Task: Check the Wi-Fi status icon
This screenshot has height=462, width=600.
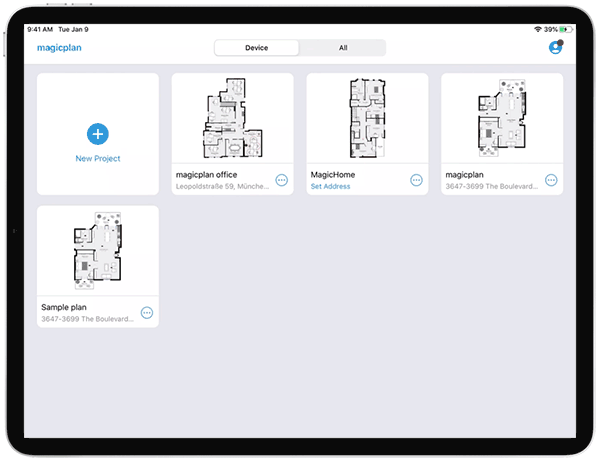Action: [538, 29]
